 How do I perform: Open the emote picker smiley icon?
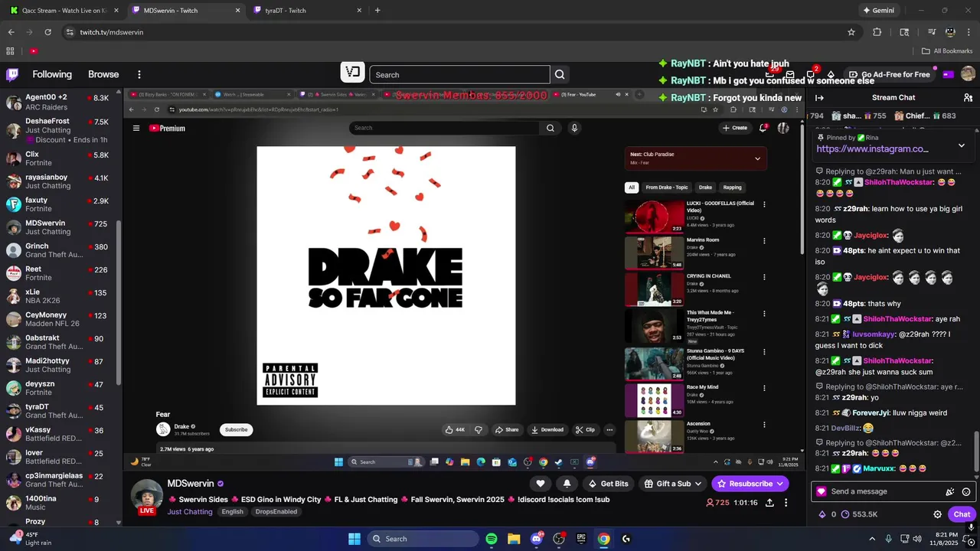[x=966, y=492]
